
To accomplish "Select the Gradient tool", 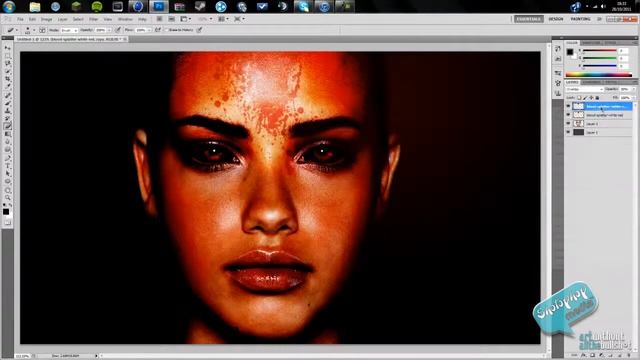I will [8, 134].
